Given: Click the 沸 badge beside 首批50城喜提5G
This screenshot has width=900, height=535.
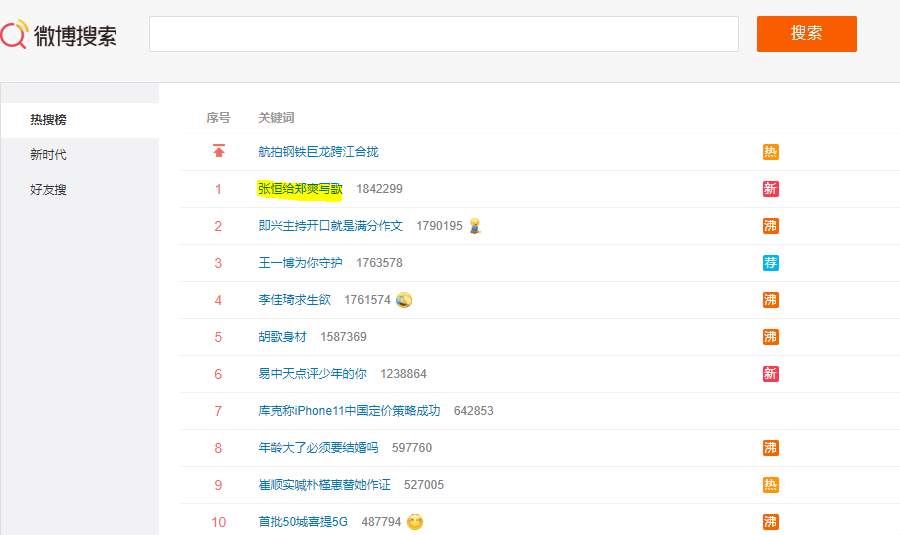Looking at the screenshot, I should tap(770, 522).
